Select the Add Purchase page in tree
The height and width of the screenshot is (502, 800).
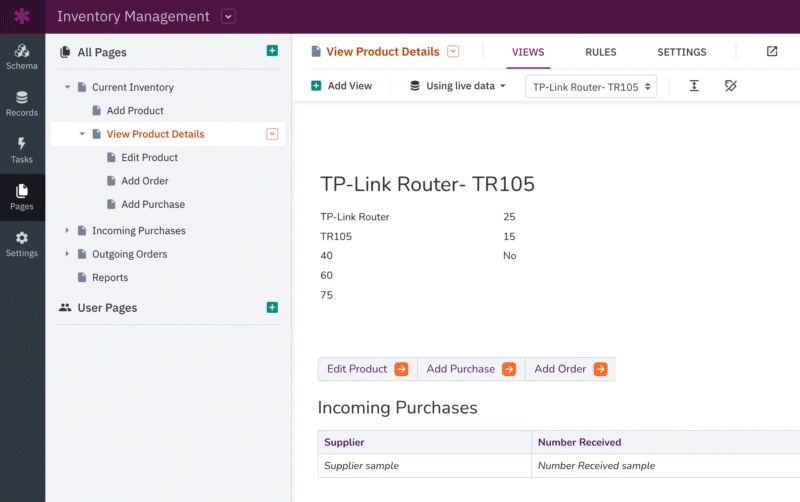click(x=153, y=205)
